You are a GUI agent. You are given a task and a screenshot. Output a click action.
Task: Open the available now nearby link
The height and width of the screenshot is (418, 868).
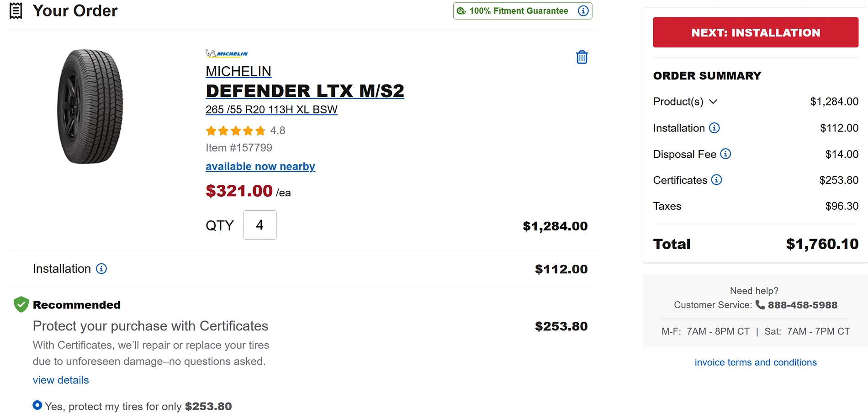(x=260, y=166)
